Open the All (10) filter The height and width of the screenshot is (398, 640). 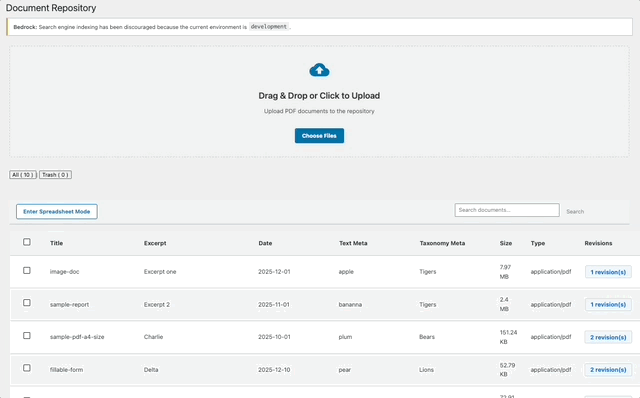[x=23, y=175]
